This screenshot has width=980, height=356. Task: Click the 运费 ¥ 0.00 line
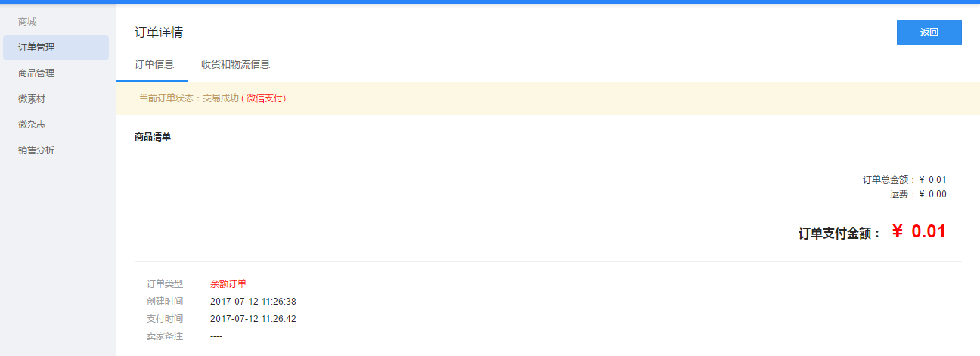(x=918, y=194)
